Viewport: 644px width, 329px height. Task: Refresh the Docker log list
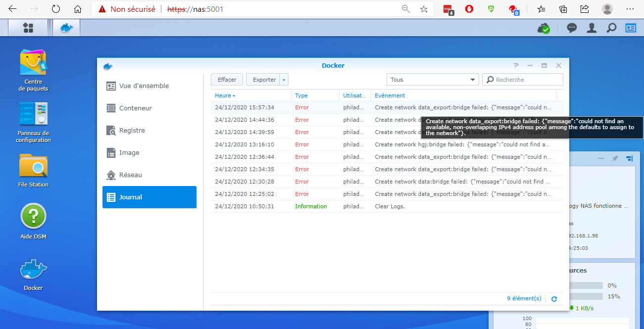pos(554,299)
